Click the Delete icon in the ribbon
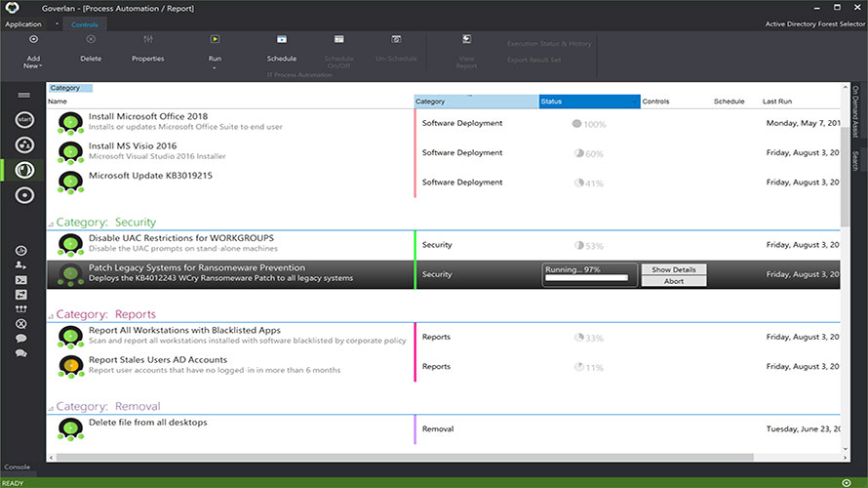Image resolution: width=868 pixels, height=488 pixels. click(x=91, y=40)
